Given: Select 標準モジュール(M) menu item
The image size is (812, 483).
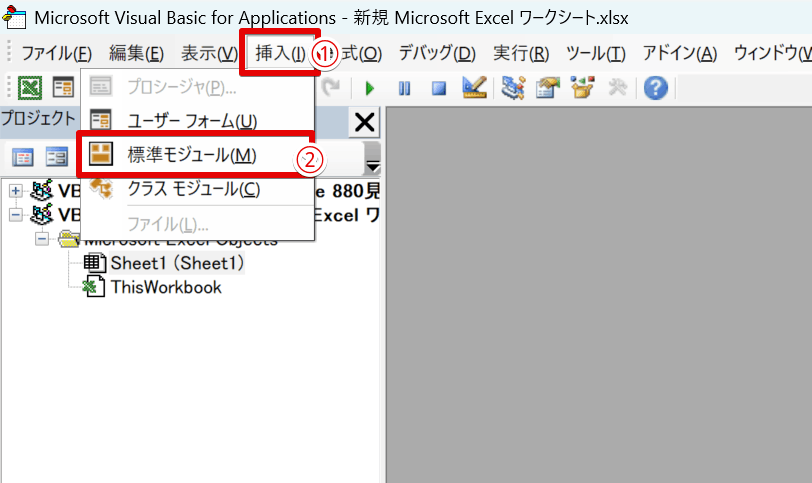Looking at the screenshot, I should 192,155.
